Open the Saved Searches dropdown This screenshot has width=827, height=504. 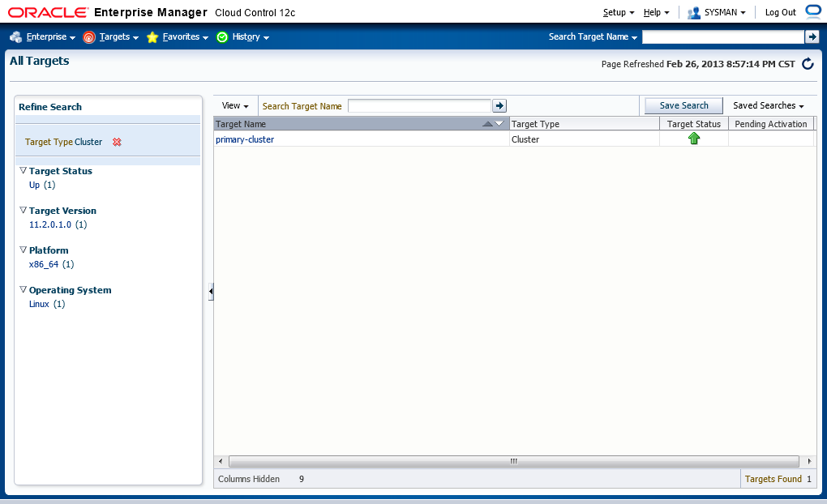(769, 105)
